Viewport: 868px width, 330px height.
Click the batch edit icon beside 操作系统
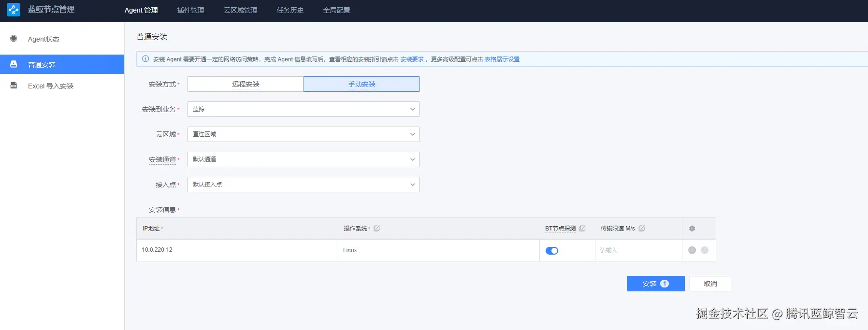377,228
